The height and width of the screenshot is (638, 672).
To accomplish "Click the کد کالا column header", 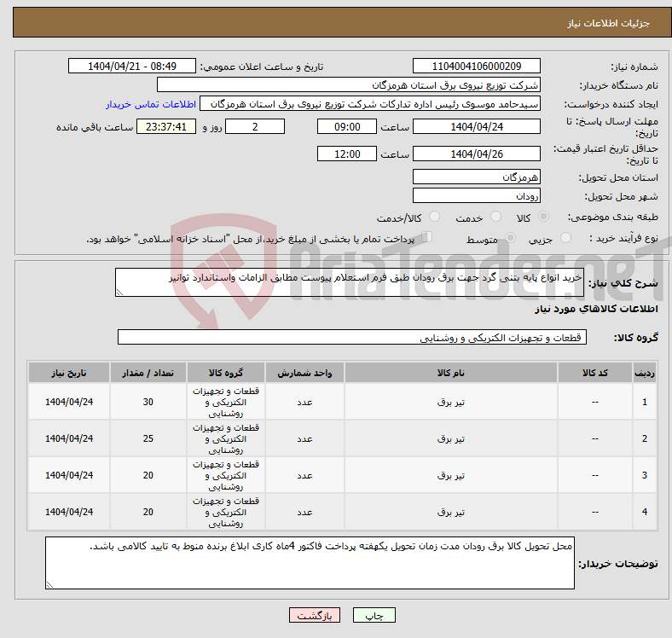I will (x=595, y=373).
